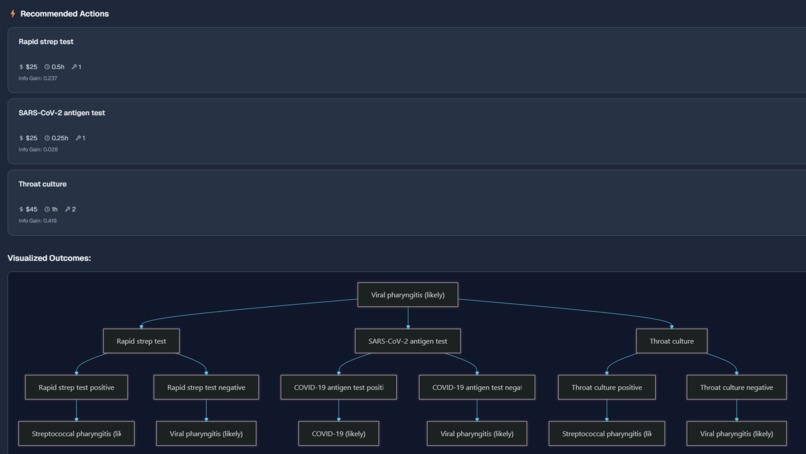This screenshot has height=454, width=806.
Task: Select the SARS-CoV-2 antigen test tree node
Action: point(408,341)
